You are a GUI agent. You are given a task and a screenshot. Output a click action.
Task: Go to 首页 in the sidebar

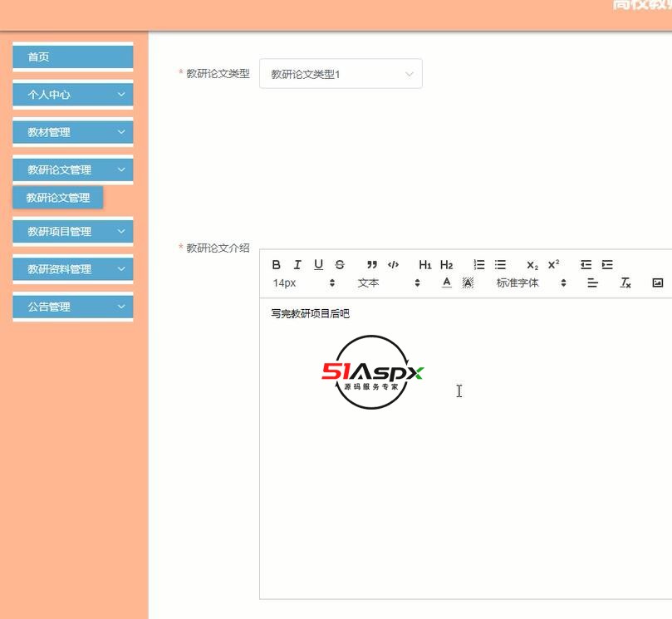click(73, 56)
